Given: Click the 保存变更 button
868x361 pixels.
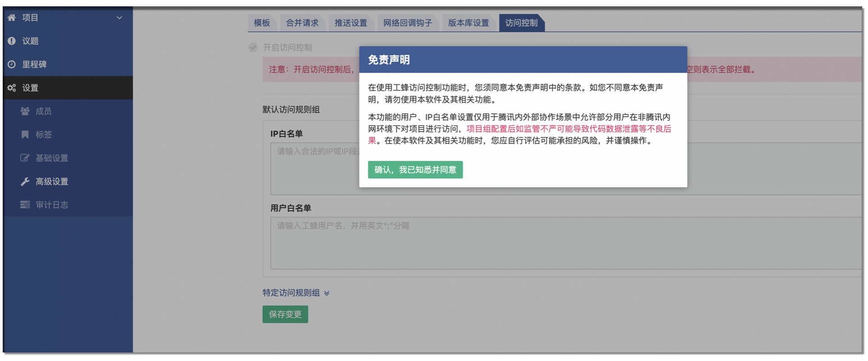Looking at the screenshot, I should tap(286, 315).
